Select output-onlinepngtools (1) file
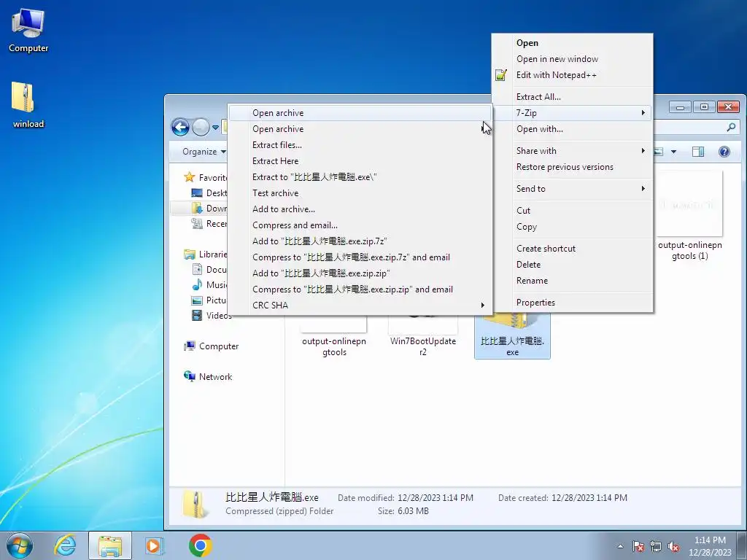Viewport: 747px width, 560px height. tap(689, 217)
